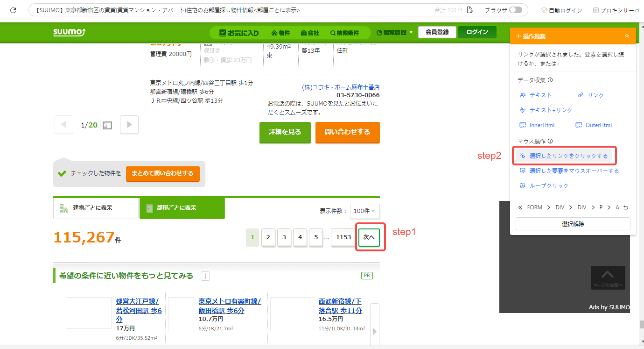Click the 次へ pagination button
Image resolution: width=644 pixels, height=349 pixels.
369,237
